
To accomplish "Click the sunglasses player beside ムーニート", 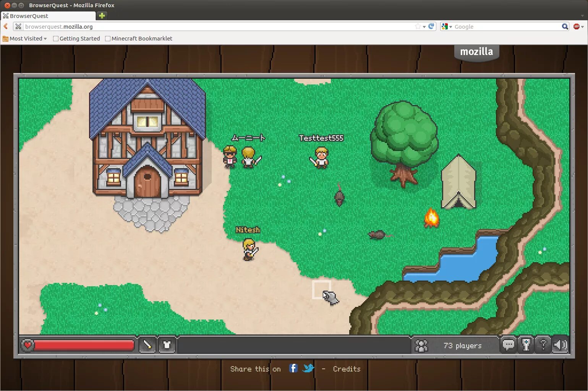I will coord(230,157).
